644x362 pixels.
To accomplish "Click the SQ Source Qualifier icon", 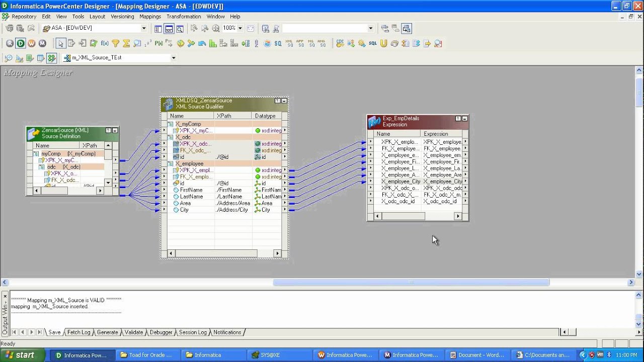I will (x=278, y=44).
